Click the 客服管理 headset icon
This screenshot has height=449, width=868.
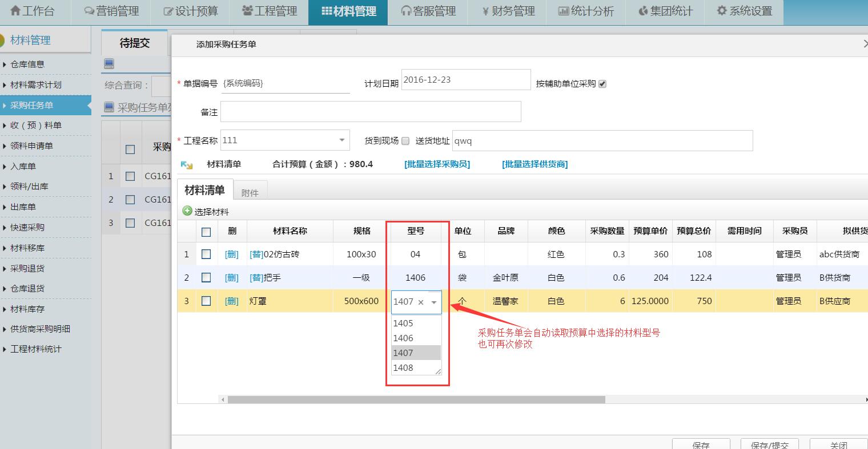[406, 11]
